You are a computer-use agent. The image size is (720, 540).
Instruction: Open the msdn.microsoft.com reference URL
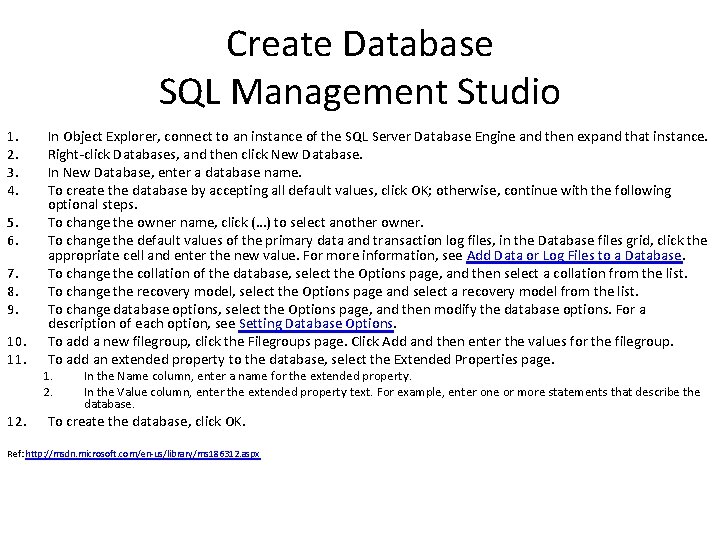click(x=143, y=454)
